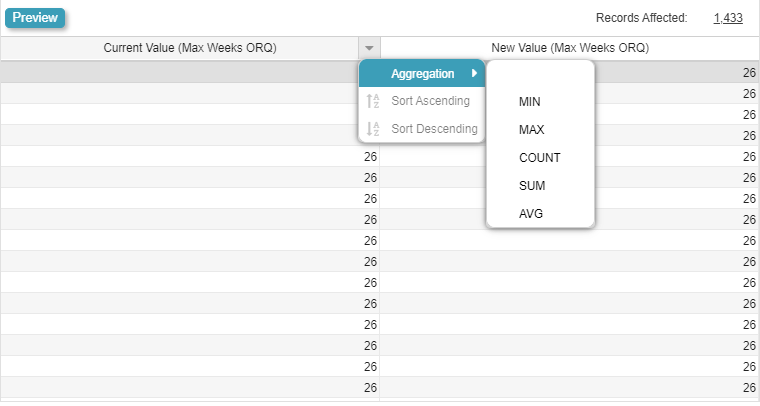The image size is (760, 406).
Task: Click the Sort Descending A-Z icon
Action: point(373,129)
